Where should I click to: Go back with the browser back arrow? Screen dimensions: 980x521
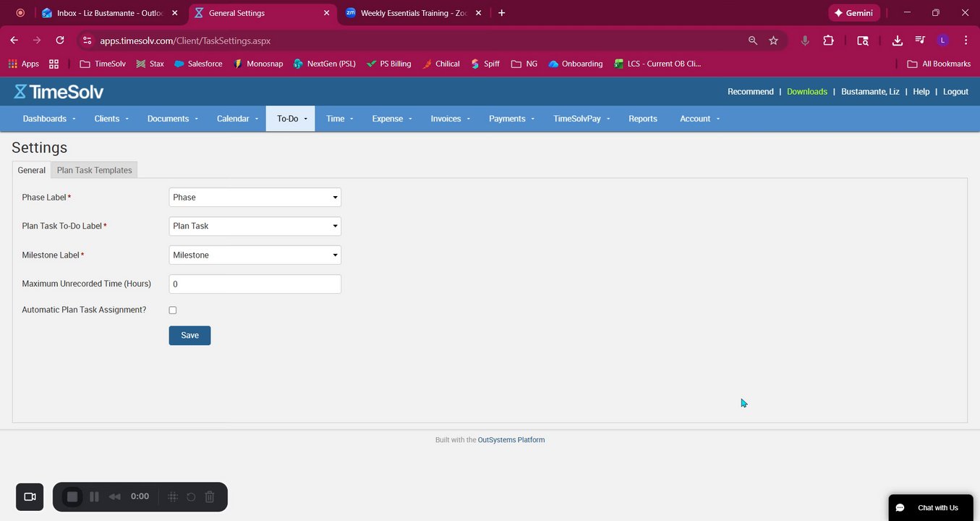click(14, 41)
